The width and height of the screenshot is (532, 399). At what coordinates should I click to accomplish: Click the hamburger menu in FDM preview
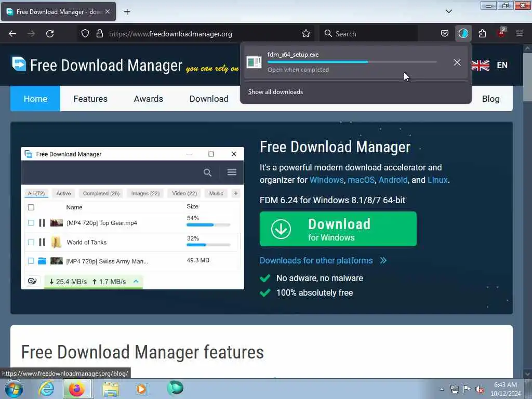[232, 172]
